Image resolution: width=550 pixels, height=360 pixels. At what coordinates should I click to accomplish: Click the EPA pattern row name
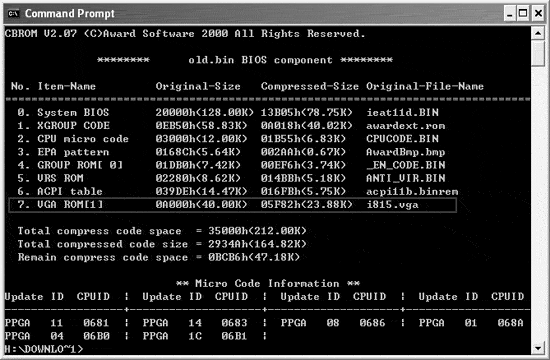73,152
